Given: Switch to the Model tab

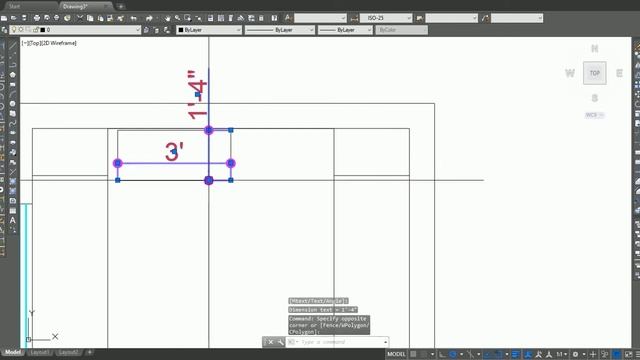Looking at the screenshot, I should point(13,352).
